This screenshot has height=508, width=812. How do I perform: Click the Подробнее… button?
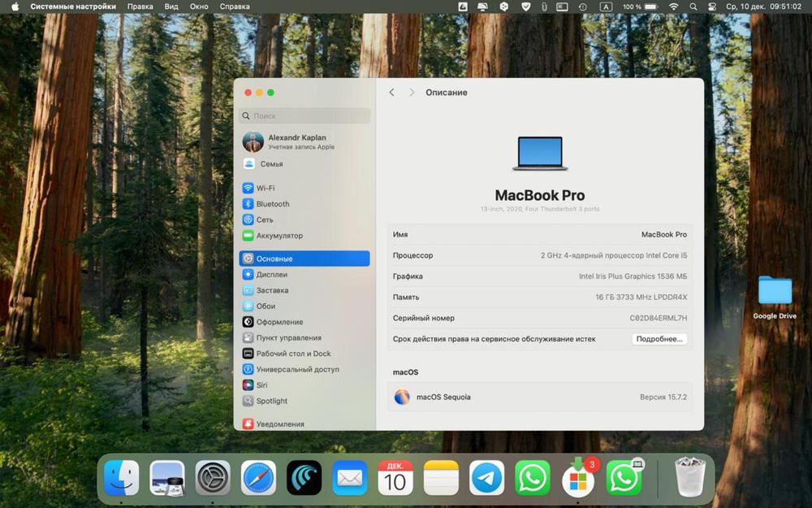coord(659,339)
